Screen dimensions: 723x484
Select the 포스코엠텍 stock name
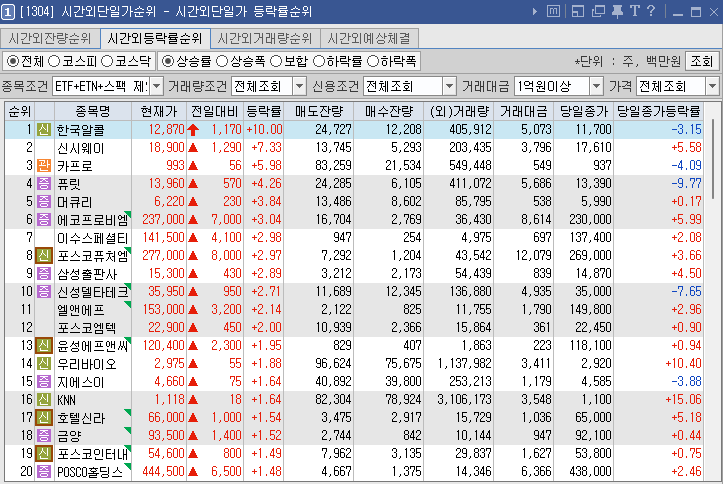click(87, 328)
